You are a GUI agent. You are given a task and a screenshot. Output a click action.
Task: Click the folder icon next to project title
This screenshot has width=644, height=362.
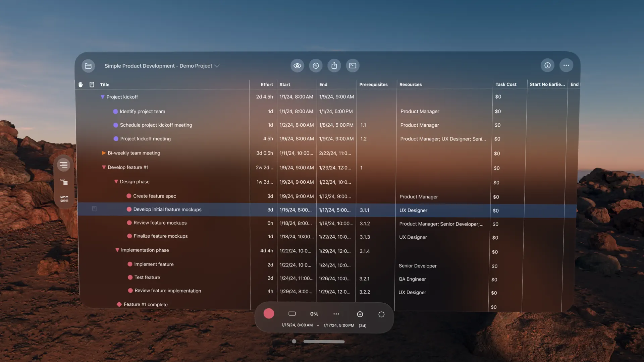pos(88,66)
